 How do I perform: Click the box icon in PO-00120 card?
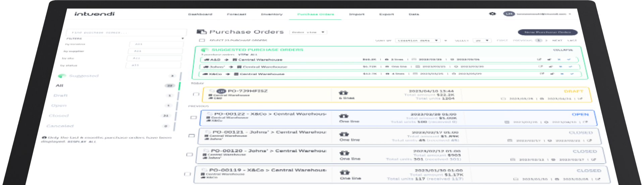coord(344,153)
